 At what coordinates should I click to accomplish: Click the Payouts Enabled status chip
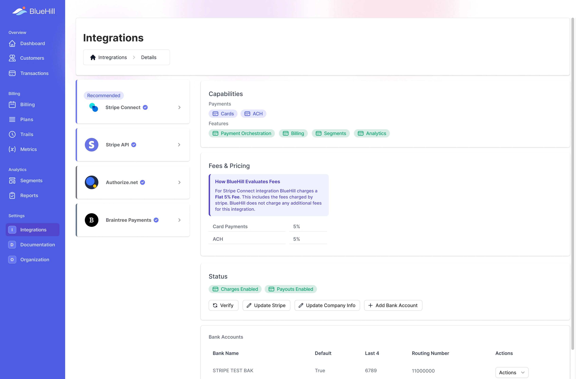click(291, 289)
